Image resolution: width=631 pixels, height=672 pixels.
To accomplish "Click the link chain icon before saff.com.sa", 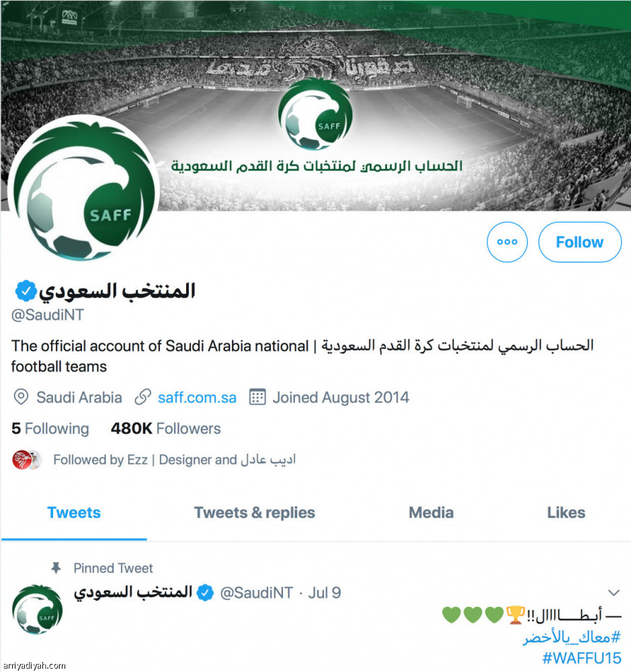I will (142, 397).
